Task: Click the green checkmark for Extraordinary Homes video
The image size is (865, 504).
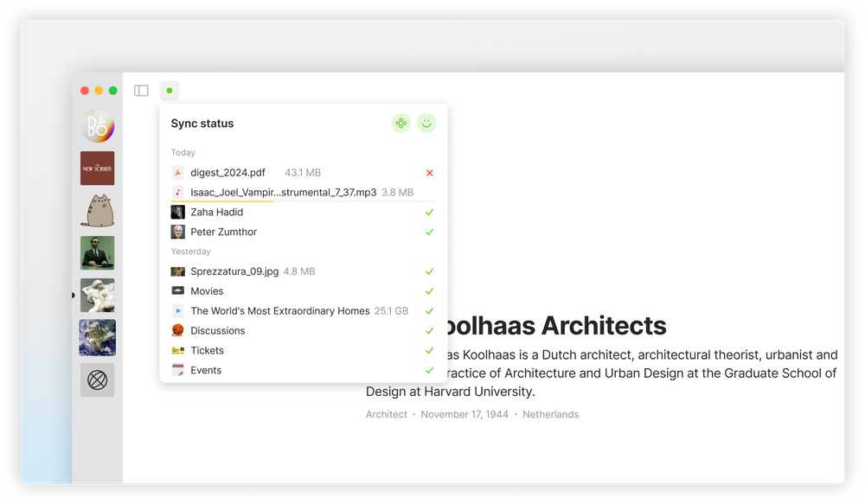Action: [429, 311]
